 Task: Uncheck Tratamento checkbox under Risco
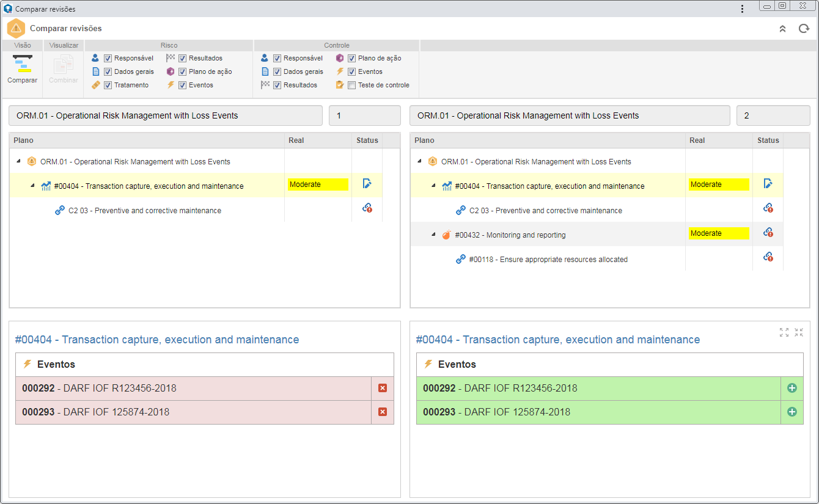pos(108,85)
